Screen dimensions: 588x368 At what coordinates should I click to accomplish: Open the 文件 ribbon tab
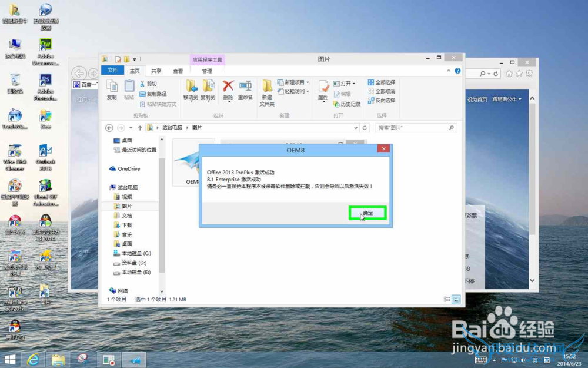pyautogui.click(x=112, y=70)
